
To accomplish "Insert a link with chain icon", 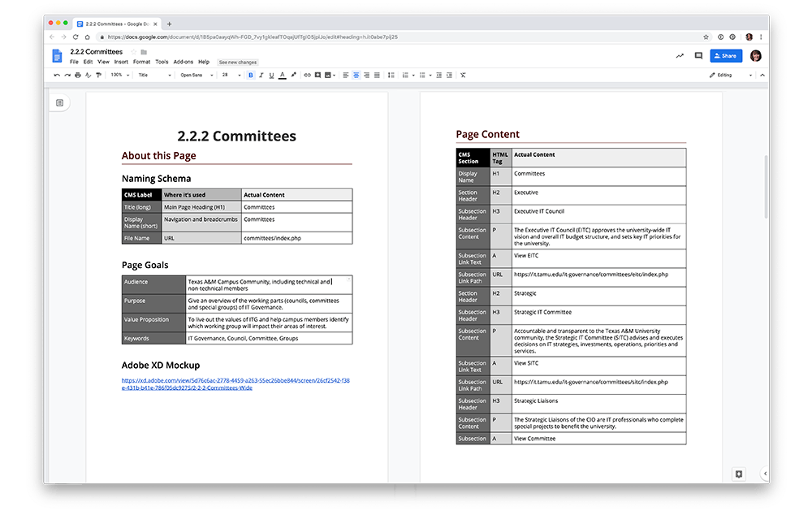I will [307, 75].
